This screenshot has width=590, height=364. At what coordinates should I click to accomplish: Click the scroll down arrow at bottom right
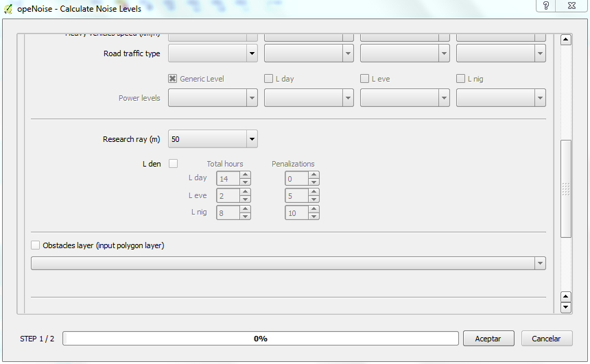(x=566, y=308)
